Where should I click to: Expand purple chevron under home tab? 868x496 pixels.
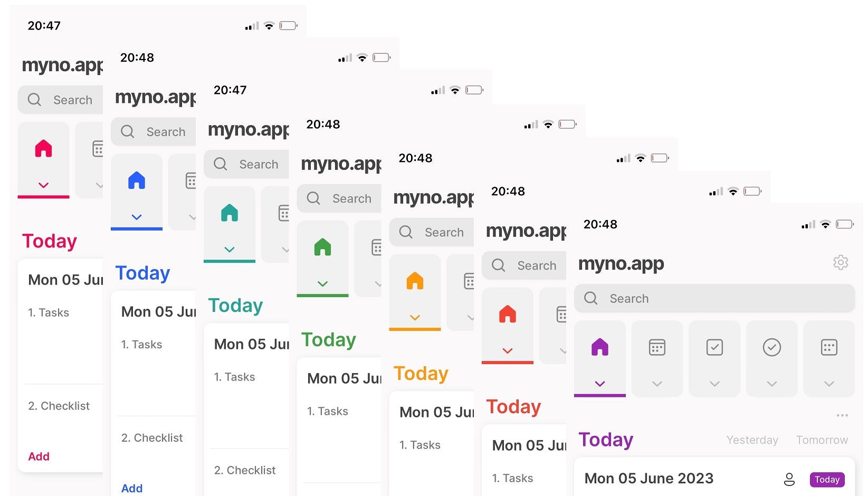pos(600,384)
